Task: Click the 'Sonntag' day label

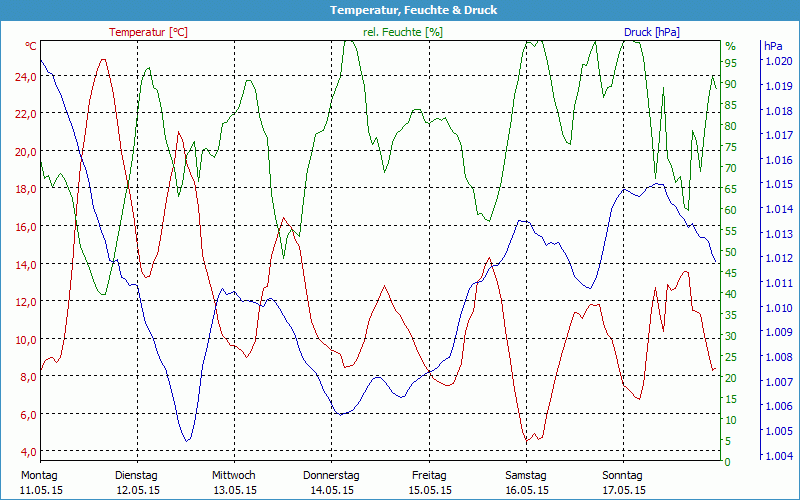Action: click(622, 476)
